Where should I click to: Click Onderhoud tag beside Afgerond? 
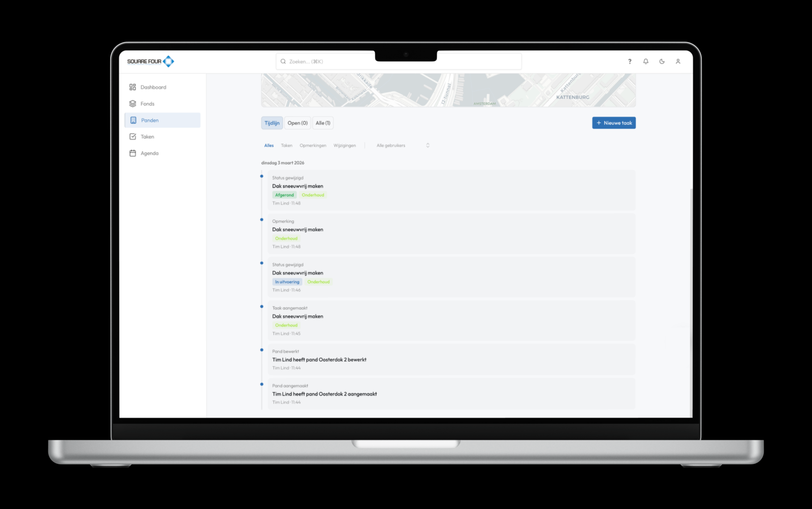[x=313, y=195]
